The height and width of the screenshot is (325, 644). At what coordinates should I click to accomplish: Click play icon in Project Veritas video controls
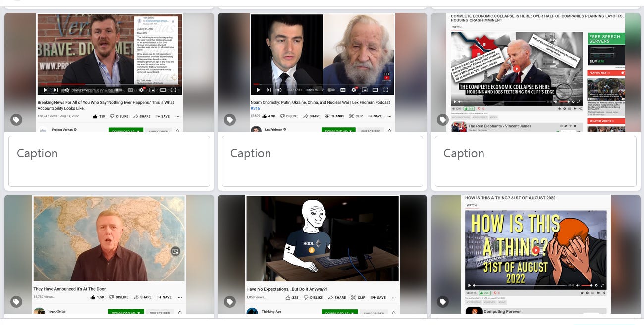pos(45,90)
